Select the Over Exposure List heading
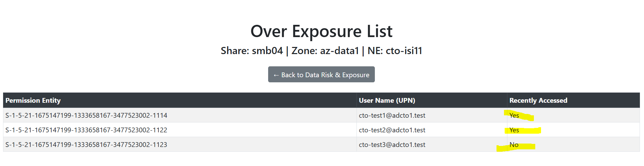 tap(321, 31)
